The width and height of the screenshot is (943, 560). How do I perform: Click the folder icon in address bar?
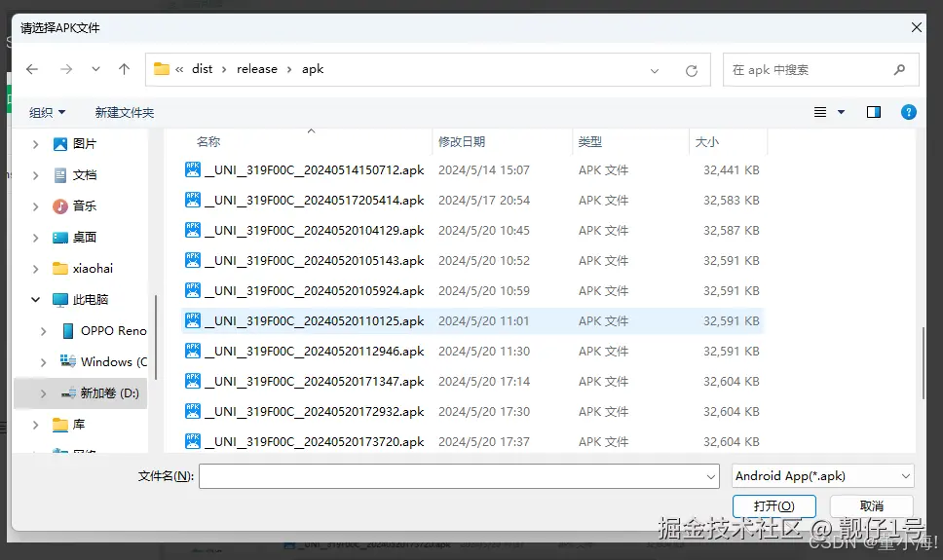point(161,69)
